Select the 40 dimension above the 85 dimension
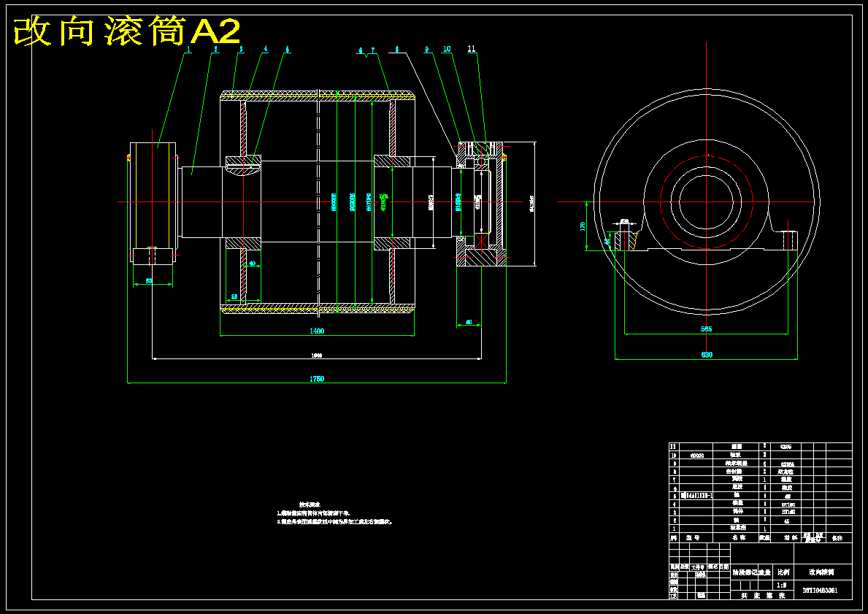The width and height of the screenshot is (868, 614). (252, 264)
